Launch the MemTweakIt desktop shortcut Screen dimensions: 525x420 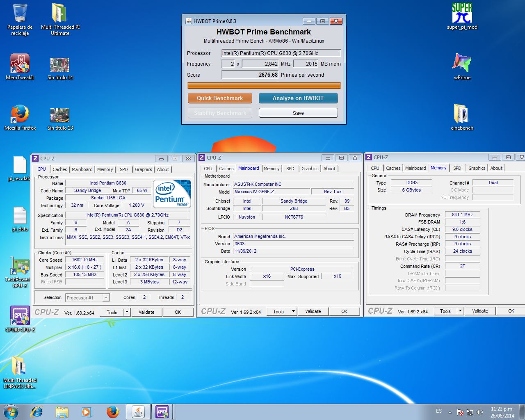(x=20, y=67)
